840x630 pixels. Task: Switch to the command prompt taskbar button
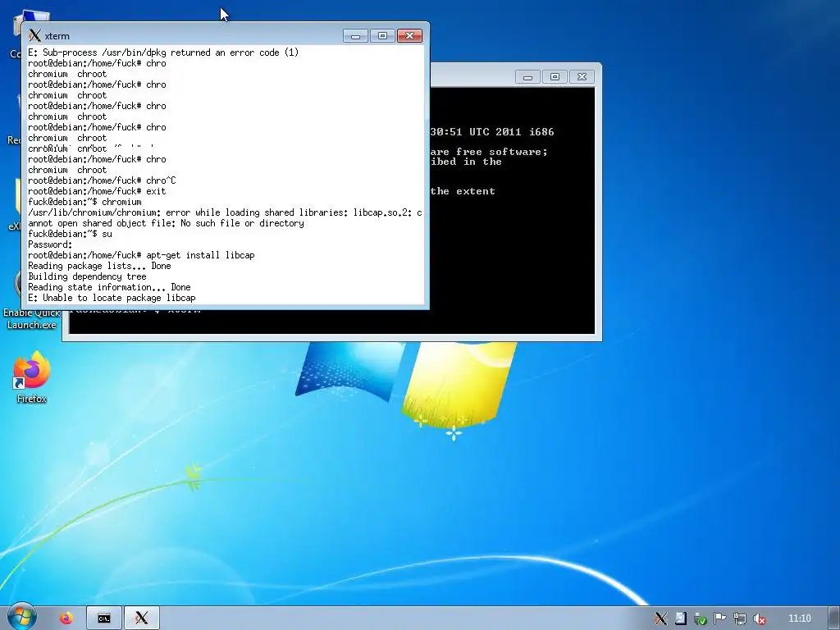point(104,619)
